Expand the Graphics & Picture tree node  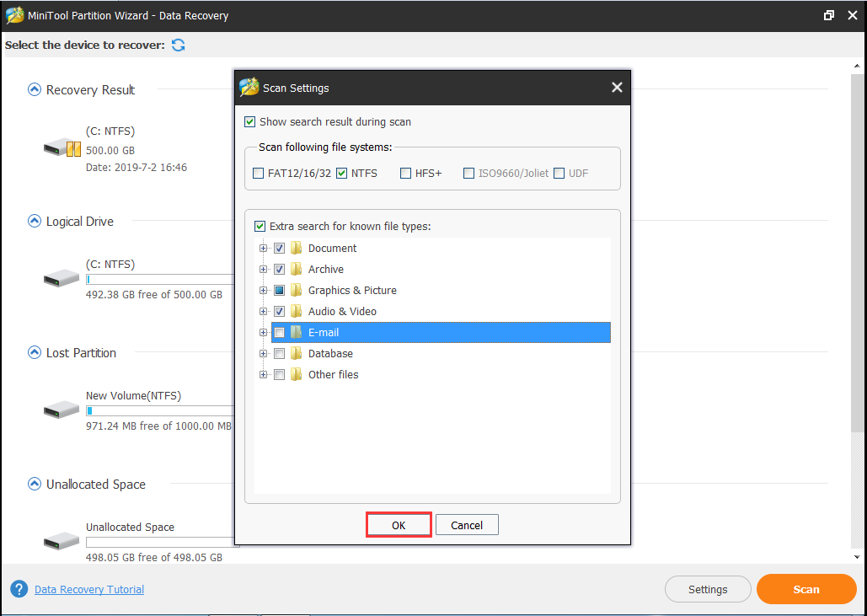pos(263,290)
